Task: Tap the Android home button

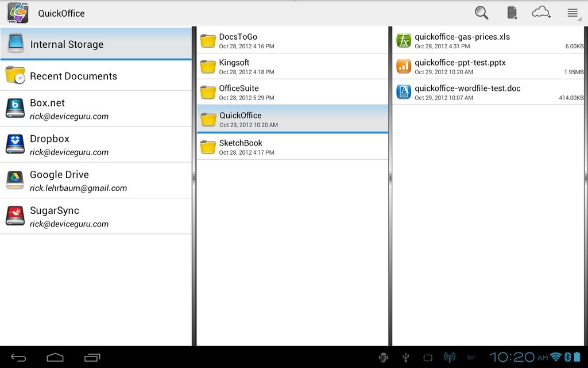Action: tap(55, 357)
